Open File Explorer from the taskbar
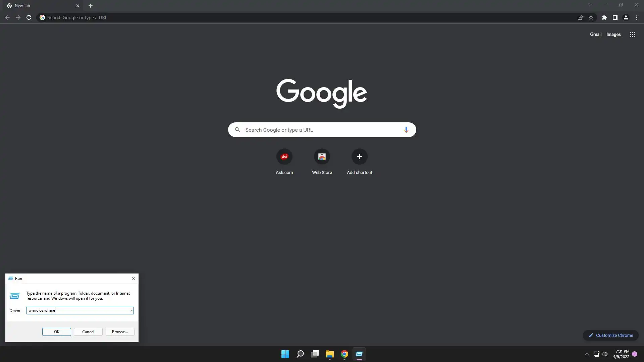Viewport: 644px width, 362px height. 329,354
